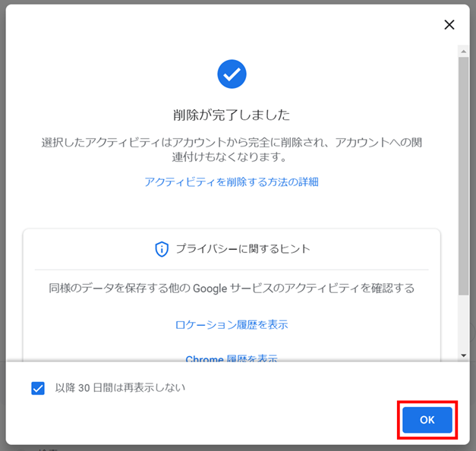Open the Chrome 履歴を表示 link
This screenshot has width=476, height=451.
[x=232, y=358]
